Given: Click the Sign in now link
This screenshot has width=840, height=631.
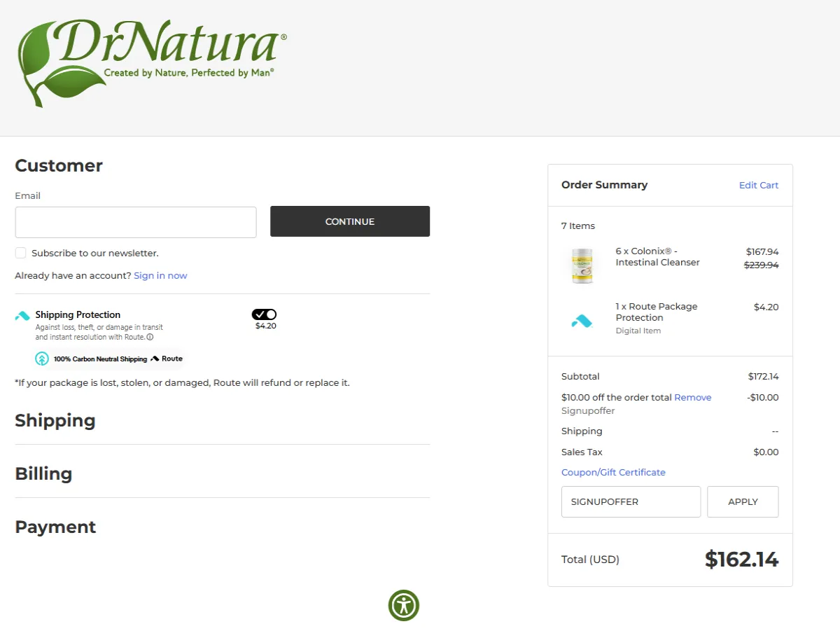Looking at the screenshot, I should pyautogui.click(x=160, y=275).
